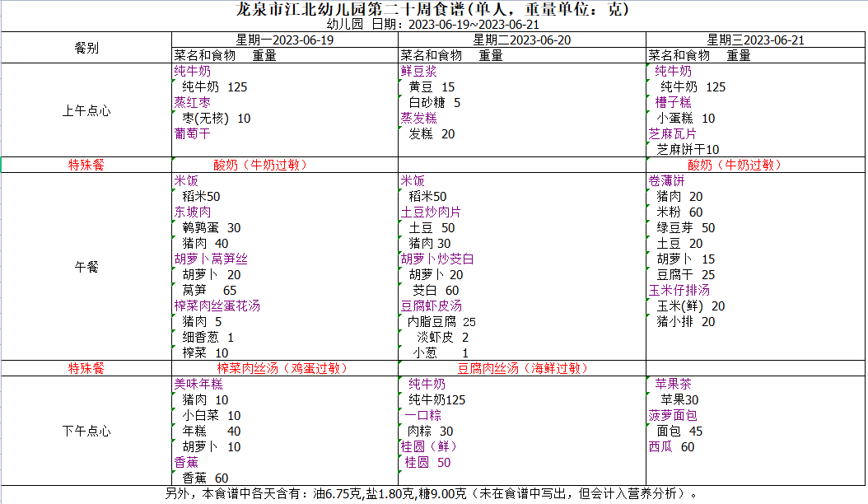Screen dimensions: 868x504
Task: Click the 绿豆芽 50 ingredient
Action: [x=686, y=227]
